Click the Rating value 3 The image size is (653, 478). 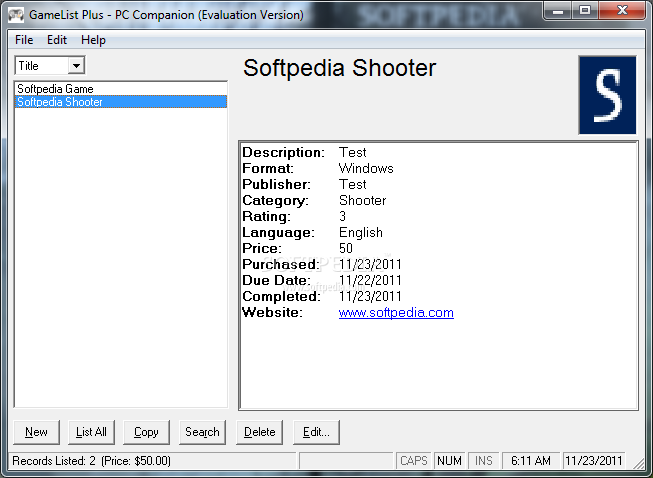pyautogui.click(x=342, y=217)
